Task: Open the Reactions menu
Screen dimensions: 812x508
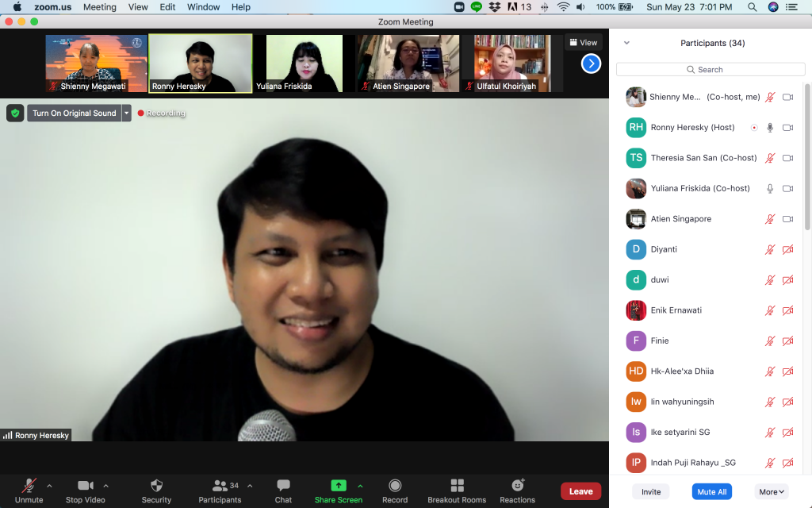Action: 517,486
